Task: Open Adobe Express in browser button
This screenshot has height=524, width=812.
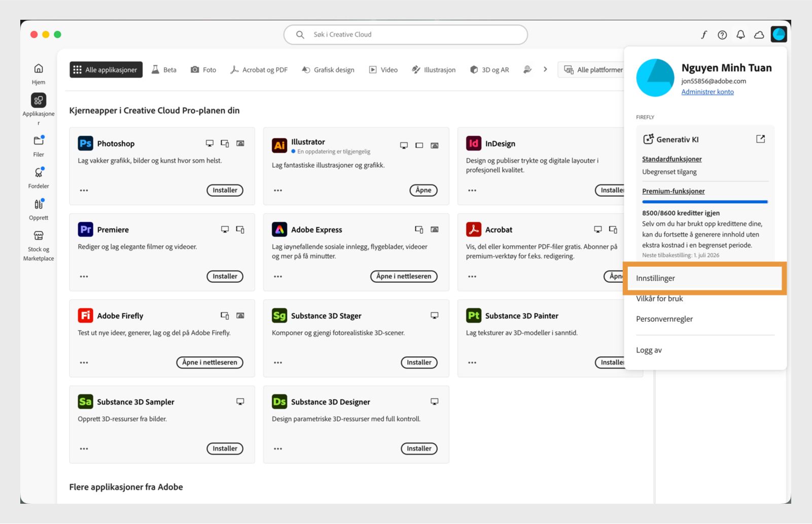Action: 404,277
